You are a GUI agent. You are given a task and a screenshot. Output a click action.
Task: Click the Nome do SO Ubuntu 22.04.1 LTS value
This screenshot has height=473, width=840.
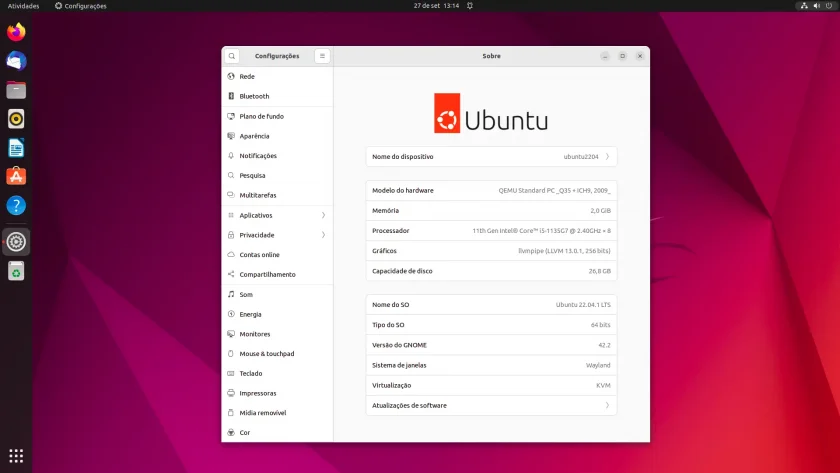(583, 304)
